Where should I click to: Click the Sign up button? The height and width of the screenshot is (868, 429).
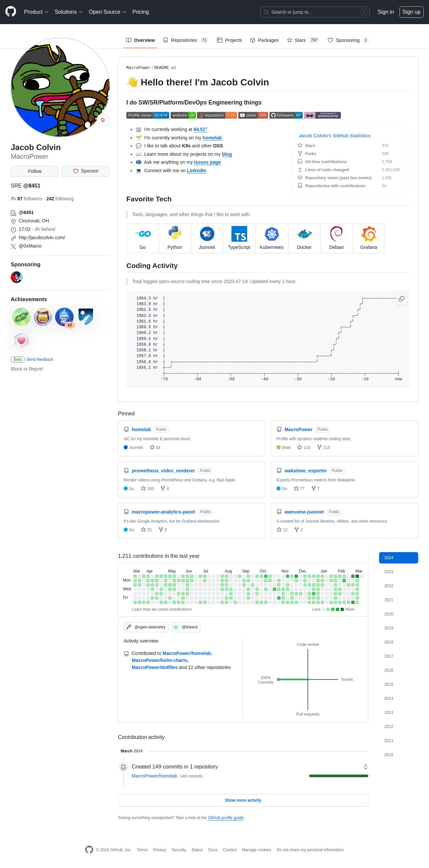coord(412,12)
